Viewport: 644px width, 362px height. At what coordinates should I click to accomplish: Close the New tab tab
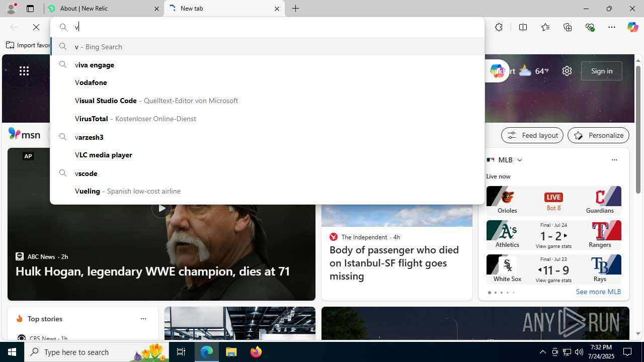point(277,9)
